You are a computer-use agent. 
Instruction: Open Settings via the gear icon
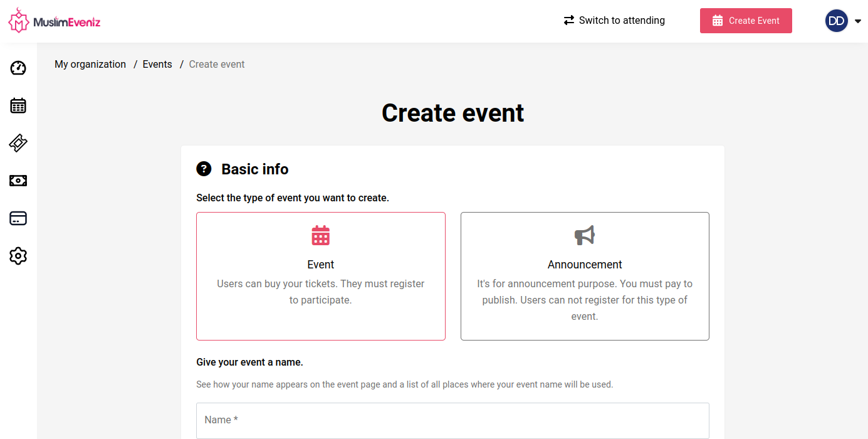coord(18,256)
